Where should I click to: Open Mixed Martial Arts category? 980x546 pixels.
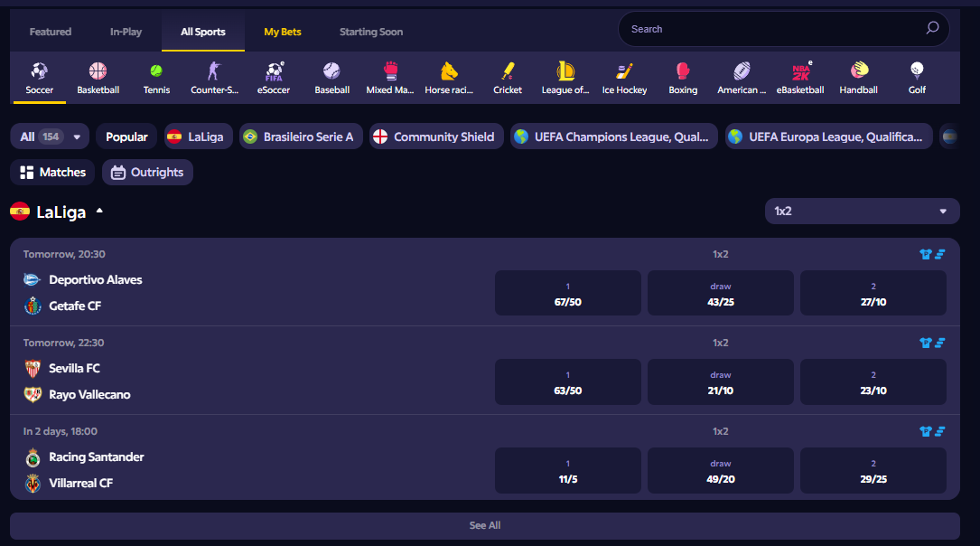tap(390, 71)
